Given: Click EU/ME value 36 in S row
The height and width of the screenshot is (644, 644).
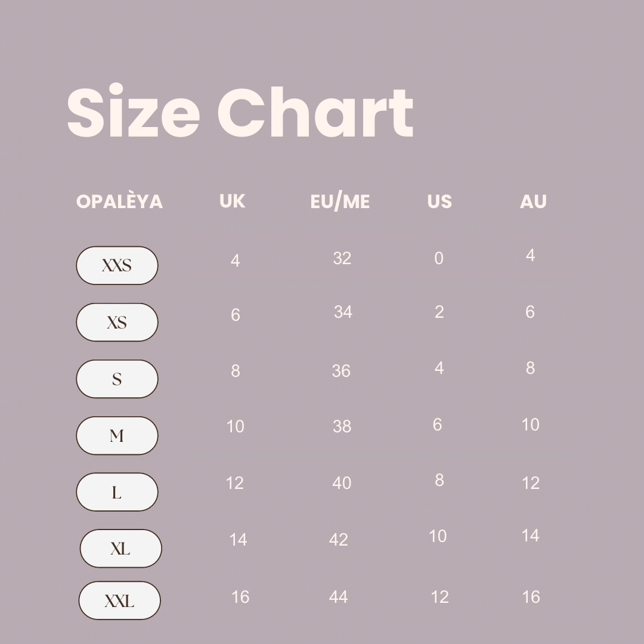Looking at the screenshot, I should coord(341,371).
